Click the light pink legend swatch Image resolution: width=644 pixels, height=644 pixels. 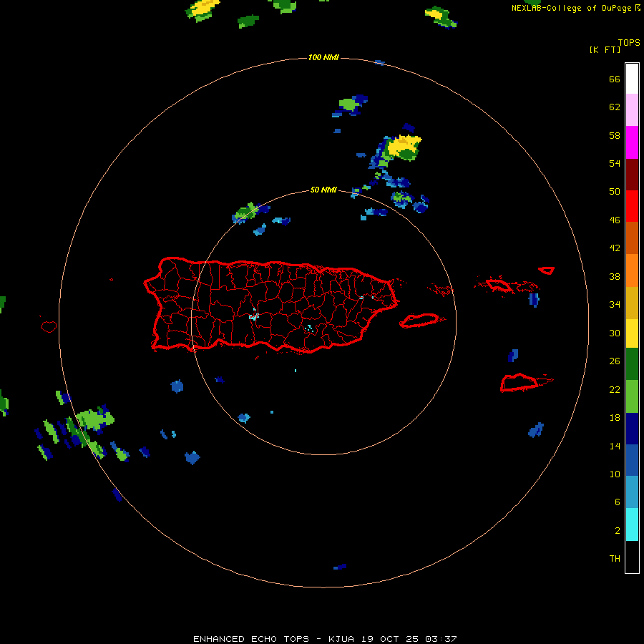[x=632, y=109]
